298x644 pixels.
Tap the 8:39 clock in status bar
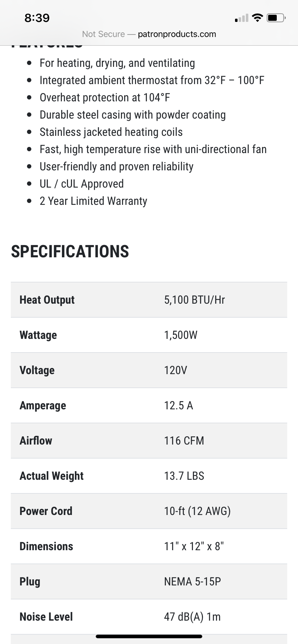pos(37,18)
